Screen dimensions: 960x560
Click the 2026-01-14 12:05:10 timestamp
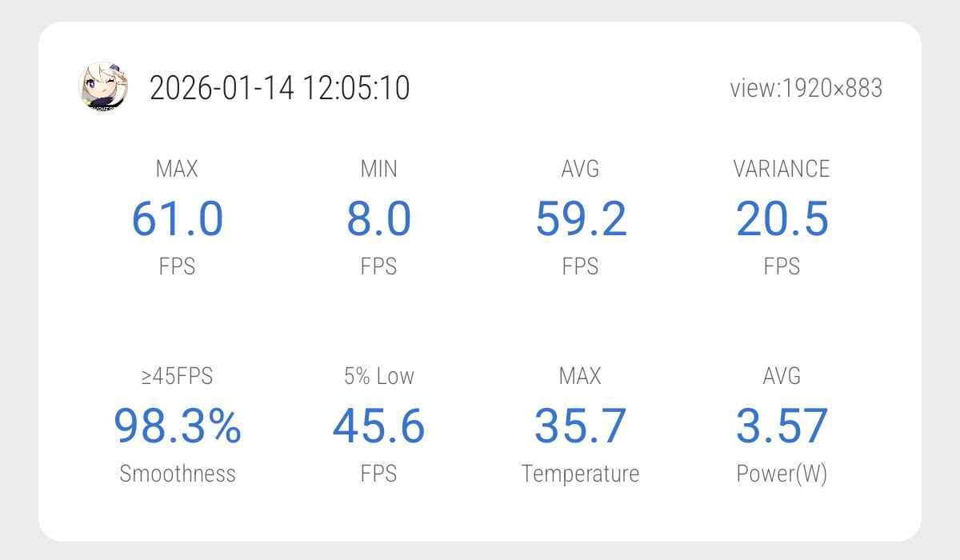[279, 87]
